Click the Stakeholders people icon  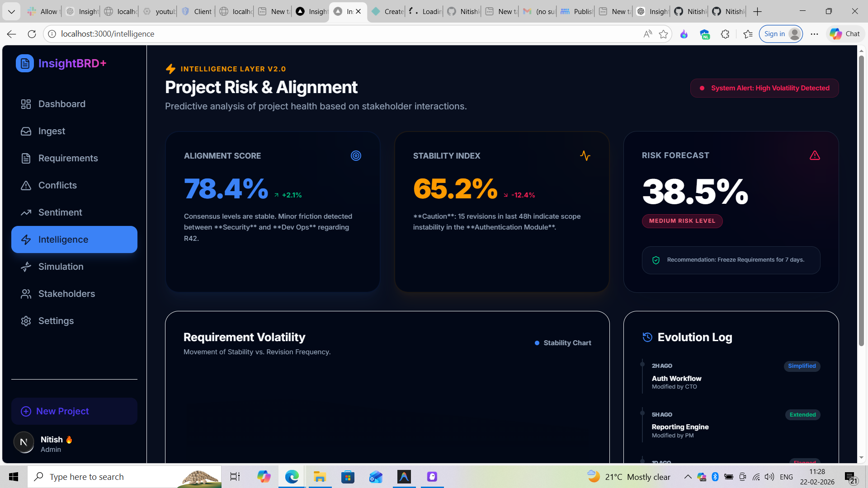(x=26, y=294)
